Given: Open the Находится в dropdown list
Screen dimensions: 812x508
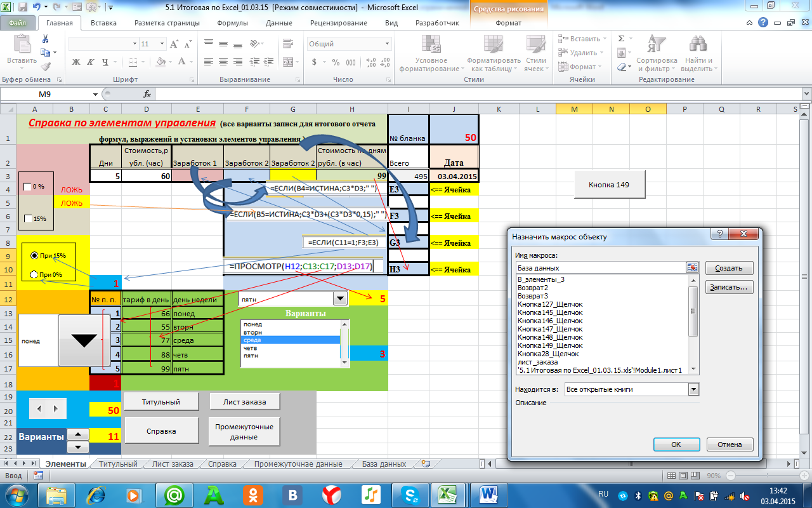Looking at the screenshot, I should click(693, 389).
